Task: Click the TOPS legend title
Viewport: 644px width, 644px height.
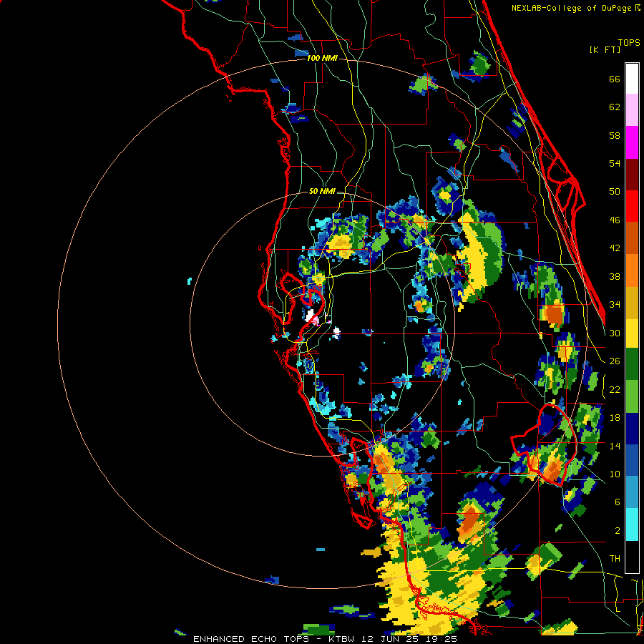Action: 629,43
